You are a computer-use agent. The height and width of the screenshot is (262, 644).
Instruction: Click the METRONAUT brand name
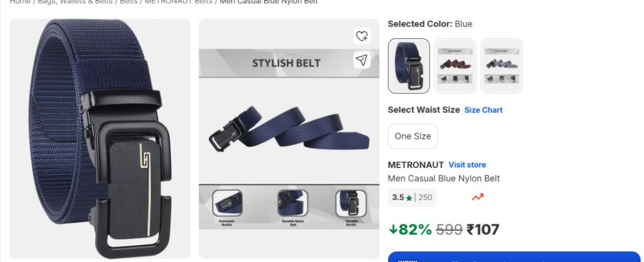click(x=416, y=165)
